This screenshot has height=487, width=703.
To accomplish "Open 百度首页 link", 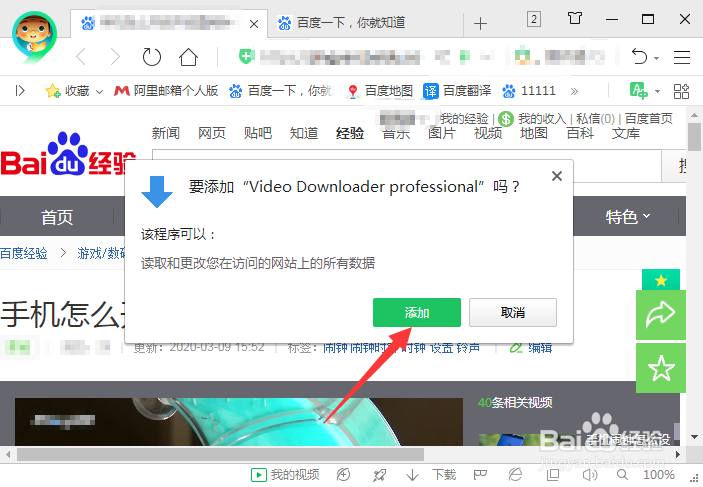I will click(x=649, y=119).
